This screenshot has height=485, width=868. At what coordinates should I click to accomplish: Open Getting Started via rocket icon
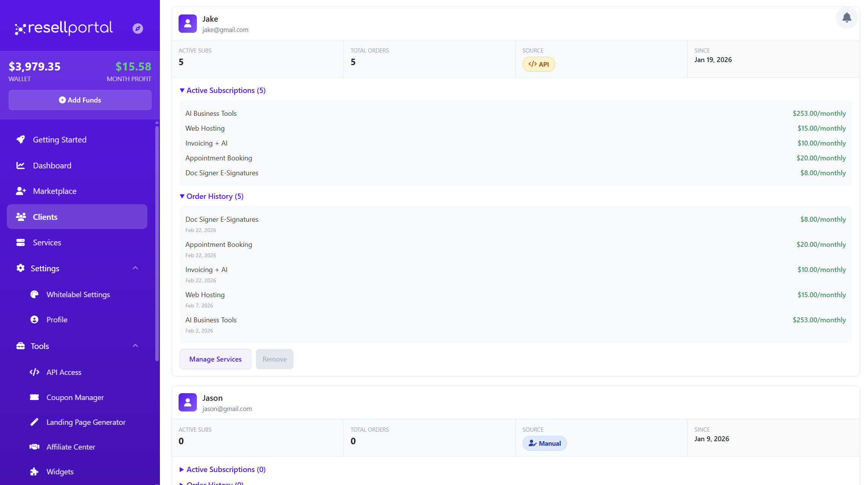click(21, 139)
